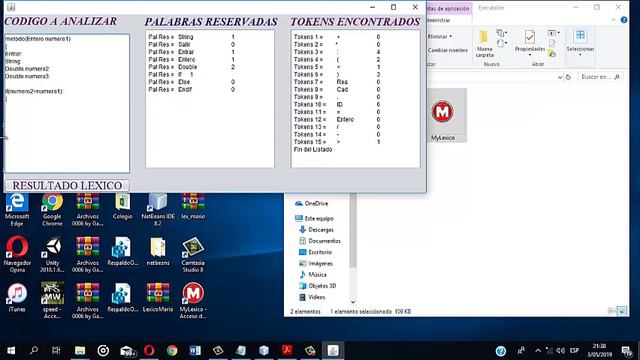This screenshot has width=640, height=360.
Task: Select the Administrar tab in Explorer
Action: (x=439, y=20)
